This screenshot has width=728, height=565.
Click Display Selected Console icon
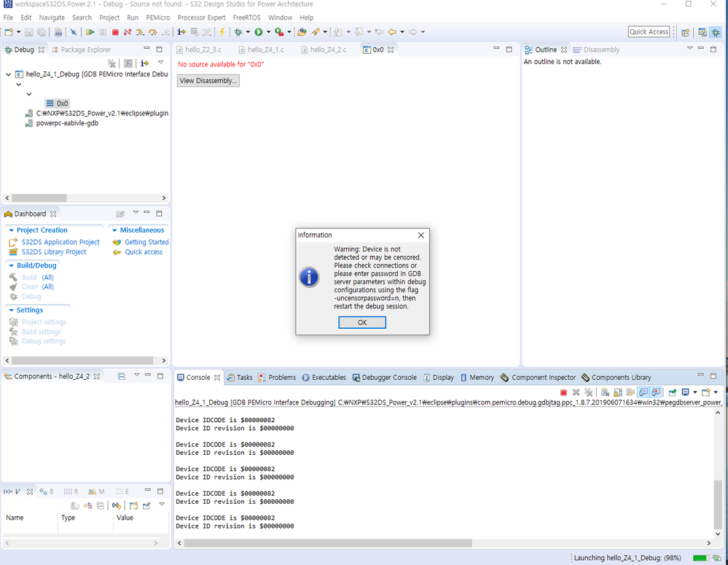(x=685, y=392)
